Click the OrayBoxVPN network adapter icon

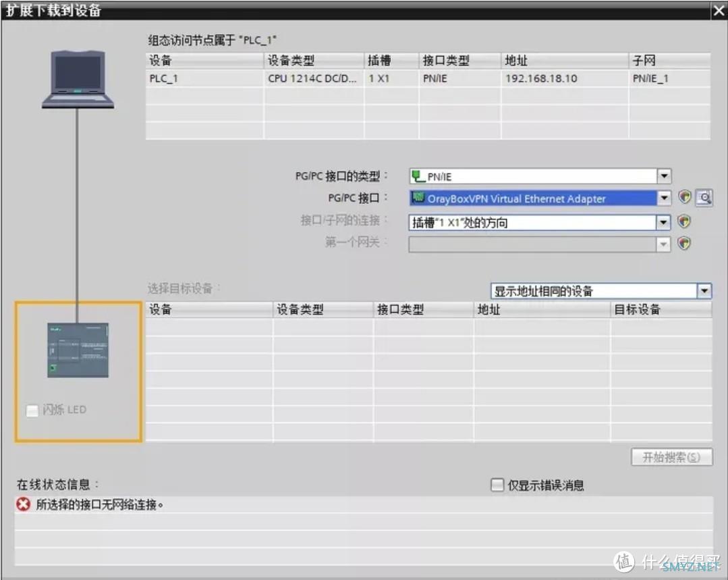[x=418, y=198]
